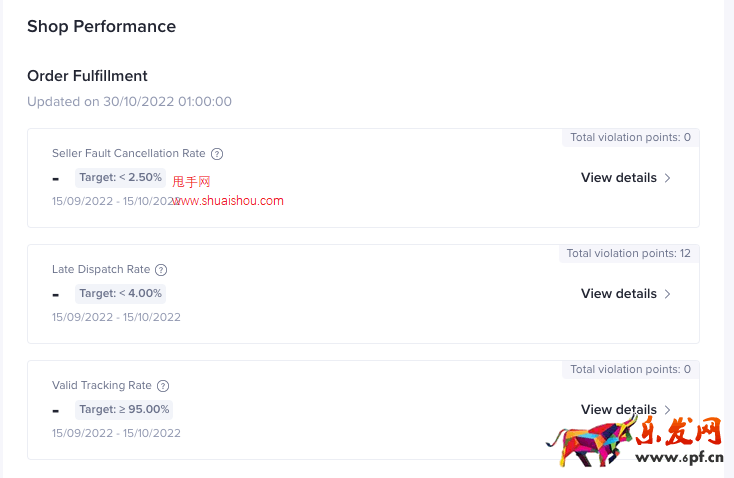Click the Valid Tracking Rate title
The image size is (734, 478).
(102, 386)
